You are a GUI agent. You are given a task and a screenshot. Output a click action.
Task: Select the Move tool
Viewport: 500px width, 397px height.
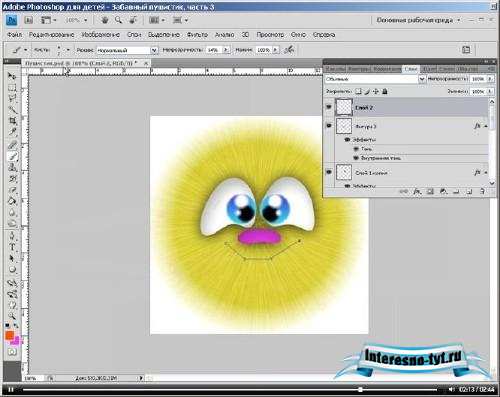[x=12, y=76]
